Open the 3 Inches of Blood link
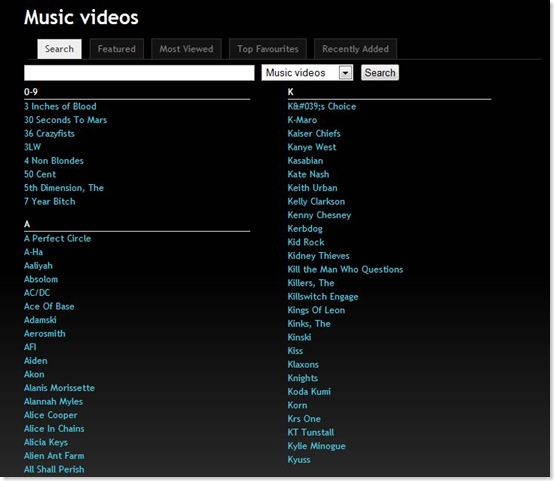 pos(60,106)
